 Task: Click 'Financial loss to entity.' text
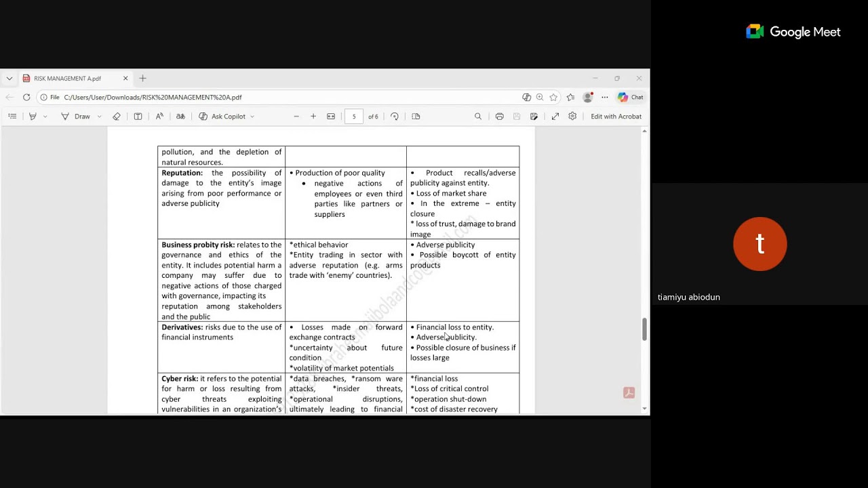452,327
